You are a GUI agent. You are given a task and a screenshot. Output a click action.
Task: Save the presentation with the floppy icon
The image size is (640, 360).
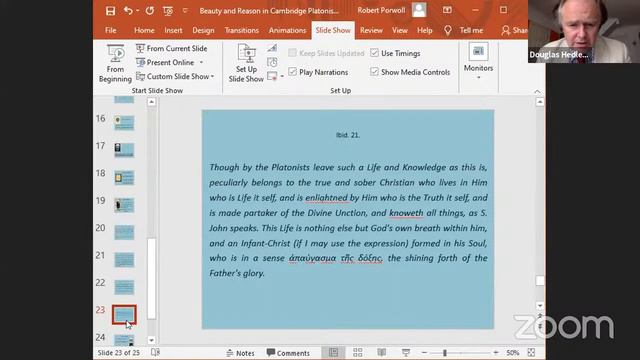pos(110,11)
